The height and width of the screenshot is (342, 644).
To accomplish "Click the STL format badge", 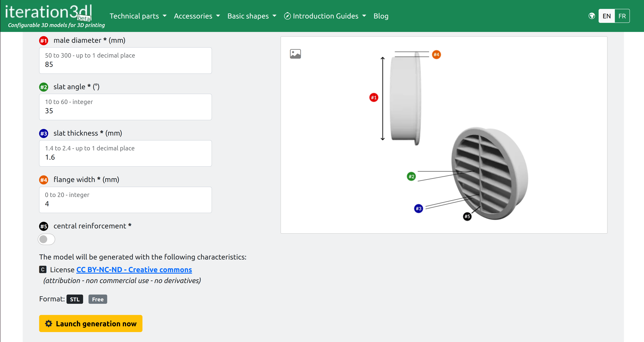I will pos(75,299).
